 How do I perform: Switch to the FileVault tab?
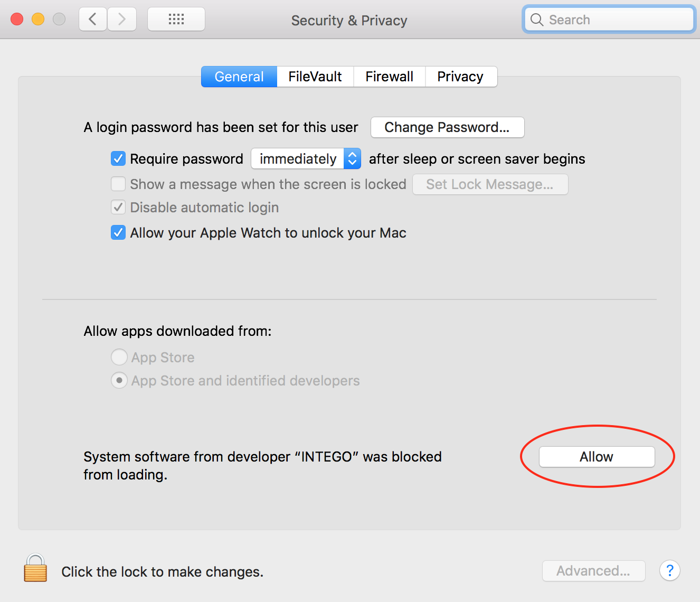[315, 77]
